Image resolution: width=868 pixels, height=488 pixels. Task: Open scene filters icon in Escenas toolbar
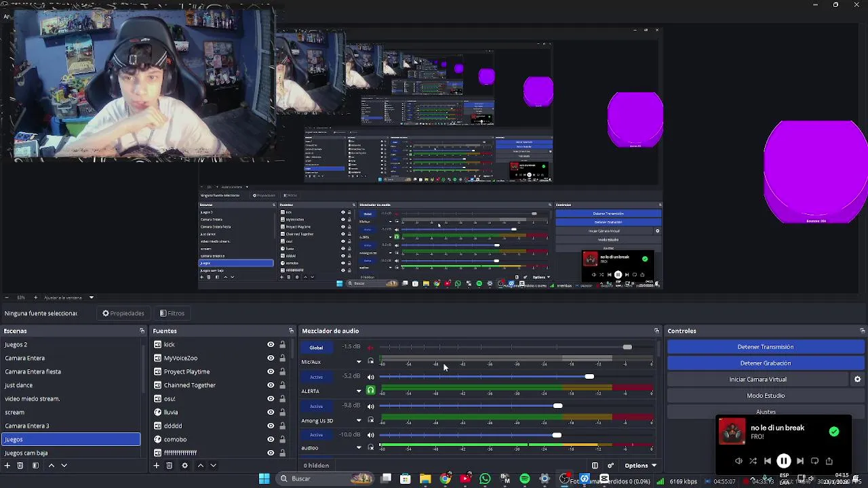35,466
